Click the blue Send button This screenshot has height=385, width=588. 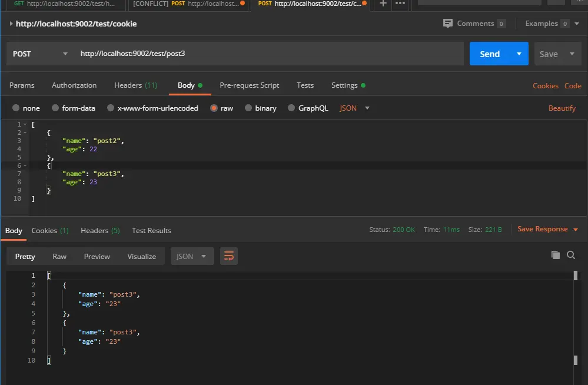(x=490, y=54)
